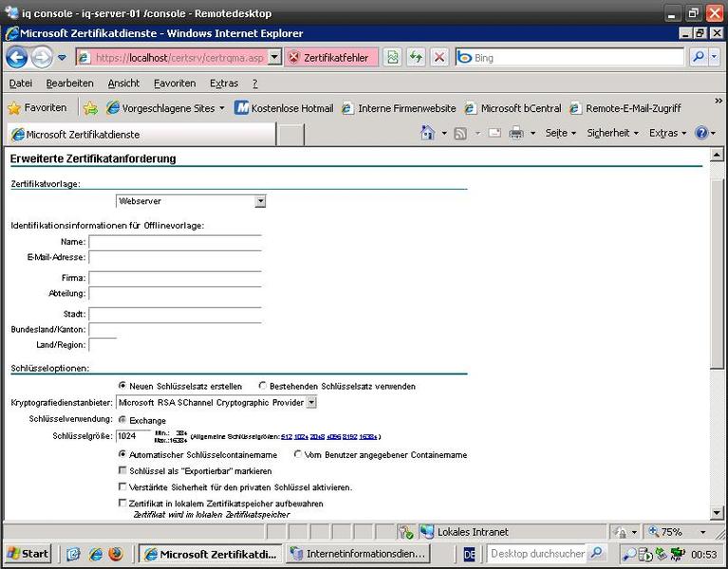
Task: Stop loading with the red X icon
Action: point(439,58)
